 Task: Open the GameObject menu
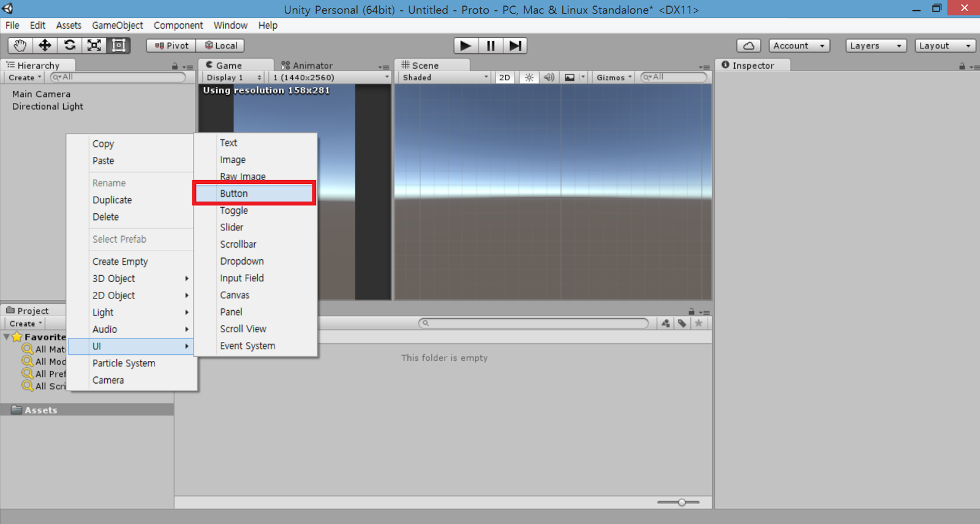click(x=118, y=25)
